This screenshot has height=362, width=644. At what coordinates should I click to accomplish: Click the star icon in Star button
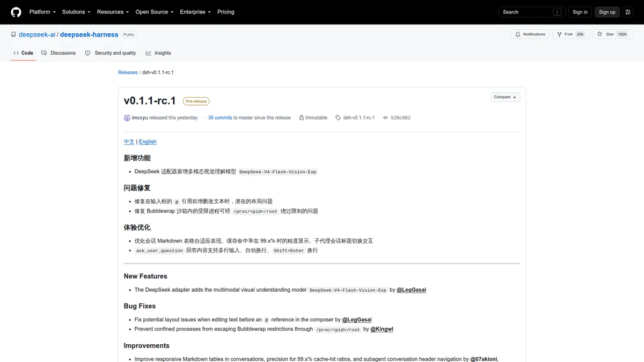(x=600, y=34)
